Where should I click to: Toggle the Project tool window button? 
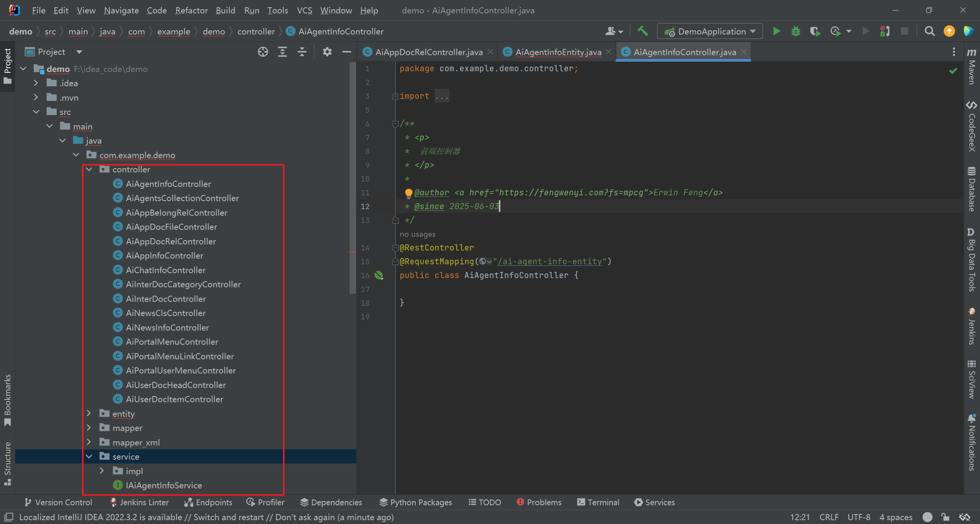[7, 66]
